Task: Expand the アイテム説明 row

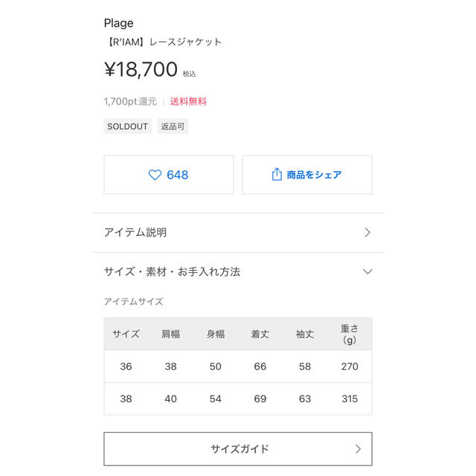Action: (x=238, y=233)
